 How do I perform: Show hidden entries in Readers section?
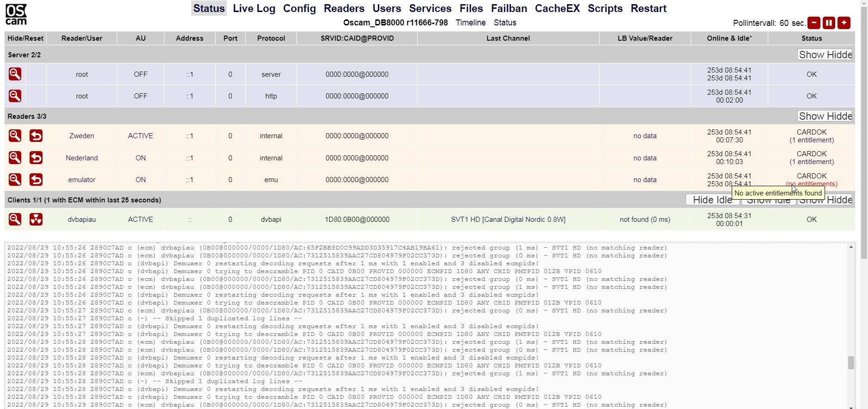tap(825, 116)
